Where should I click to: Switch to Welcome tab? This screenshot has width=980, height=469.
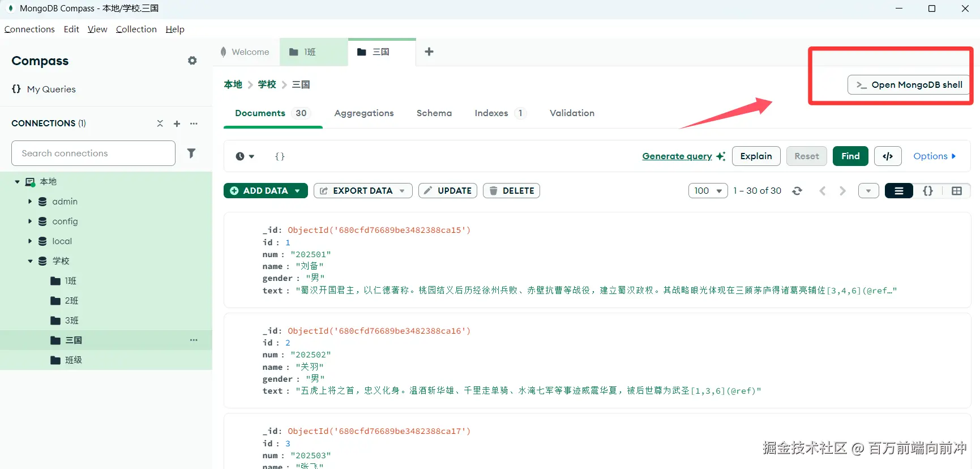[x=246, y=52]
